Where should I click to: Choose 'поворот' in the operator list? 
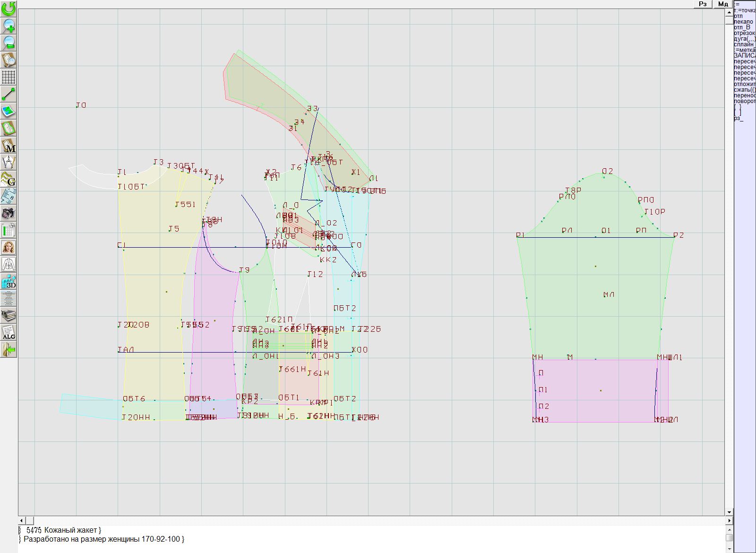click(x=745, y=101)
